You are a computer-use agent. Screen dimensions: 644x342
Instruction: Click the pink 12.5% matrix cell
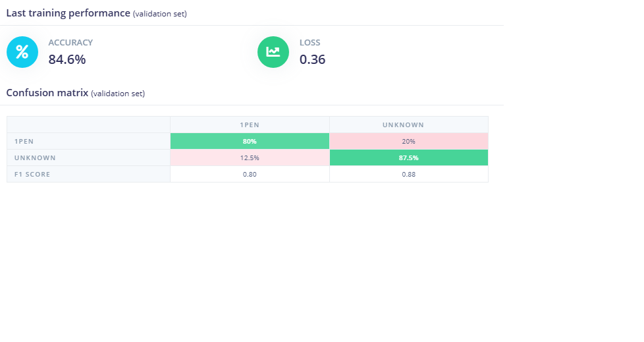250,157
